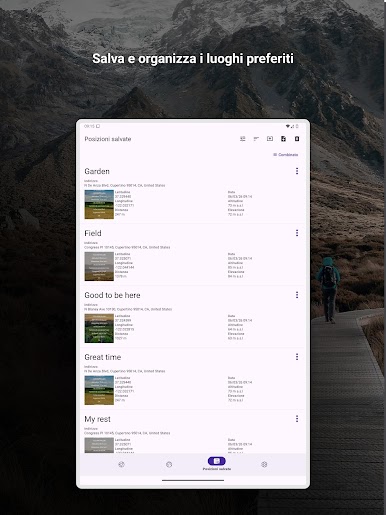Click the add/import file icon

tap(283, 139)
